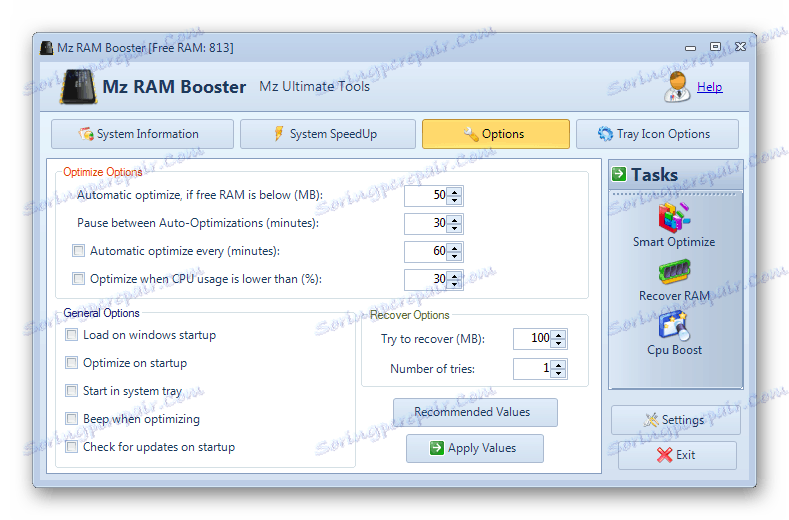Image resolution: width=789 pixels, height=520 pixels.
Task: Select the Options tab
Action: (496, 134)
